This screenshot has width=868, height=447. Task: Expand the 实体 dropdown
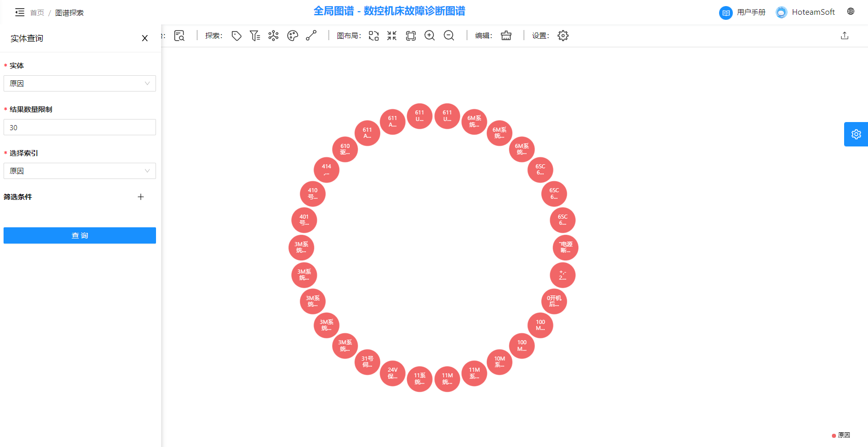coord(80,83)
